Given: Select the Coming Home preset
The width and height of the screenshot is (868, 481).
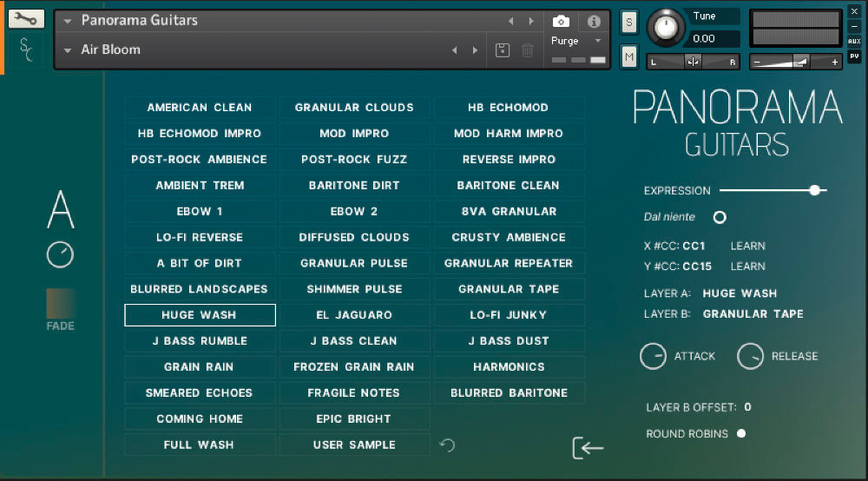Looking at the screenshot, I should (x=200, y=419).
